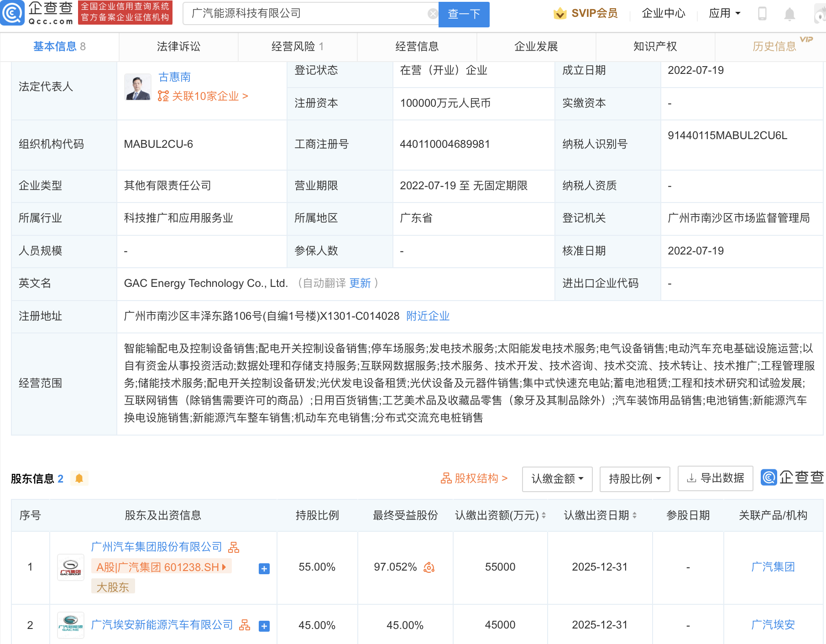
Task: Switch to the 法律诉讼 tab
Action: (178, 46)
